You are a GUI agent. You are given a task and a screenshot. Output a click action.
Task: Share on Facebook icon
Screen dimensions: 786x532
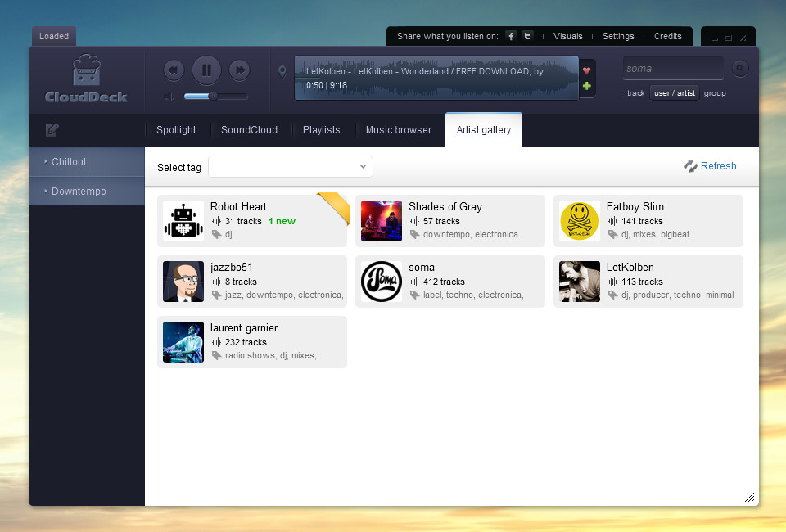[x=511, y=36]
